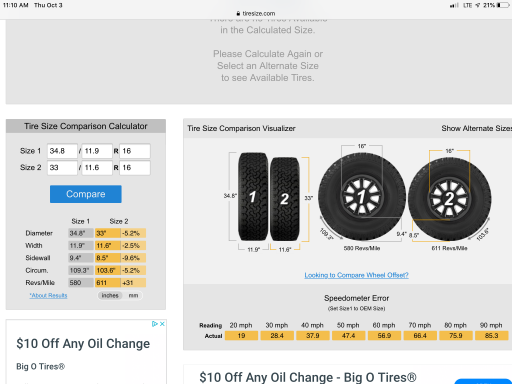Click the tire 2 side wheel image
512x384 pixels.
(x=449, y=199)
